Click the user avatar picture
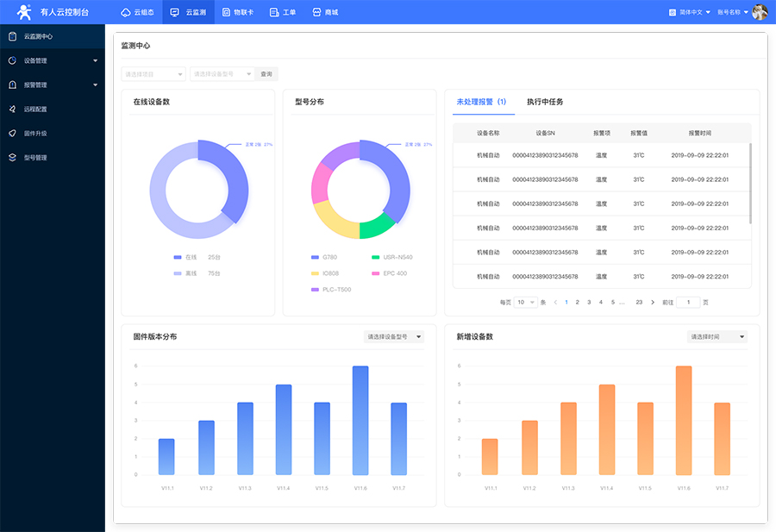Screen dimensions: 776x532 [x=760, y=12]
